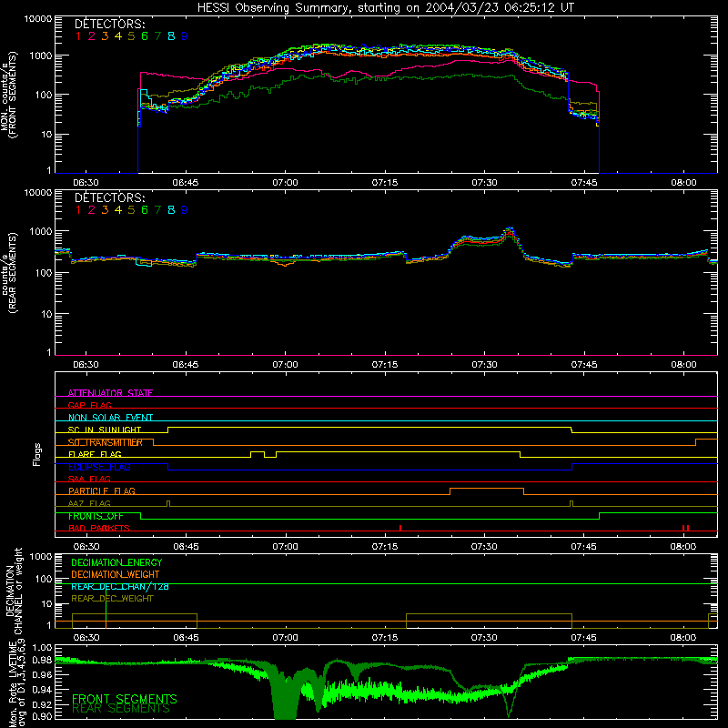The height and width of the screenshot is (728, 728).
Task: Select blue detector 9 in rear segments legend
Action: point(185,210)
